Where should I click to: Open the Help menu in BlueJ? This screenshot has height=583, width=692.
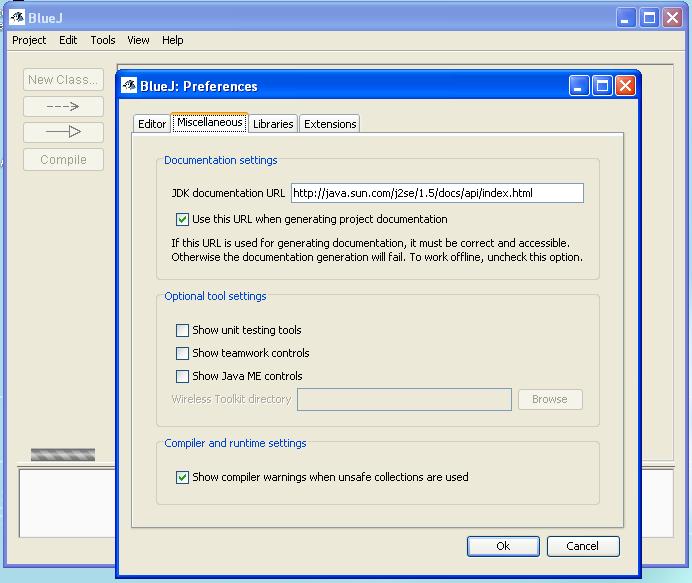point(173,40)
